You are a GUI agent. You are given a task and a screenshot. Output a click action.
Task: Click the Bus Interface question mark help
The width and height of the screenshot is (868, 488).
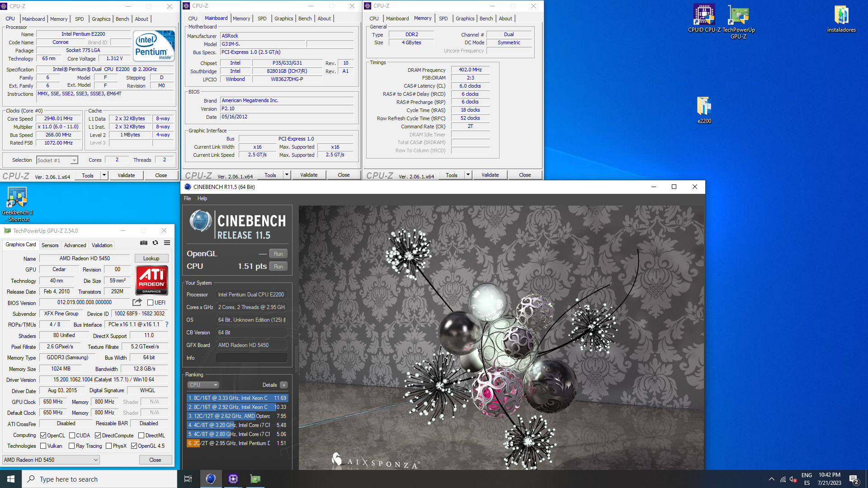pyautogui.click(x=167, y=324)
